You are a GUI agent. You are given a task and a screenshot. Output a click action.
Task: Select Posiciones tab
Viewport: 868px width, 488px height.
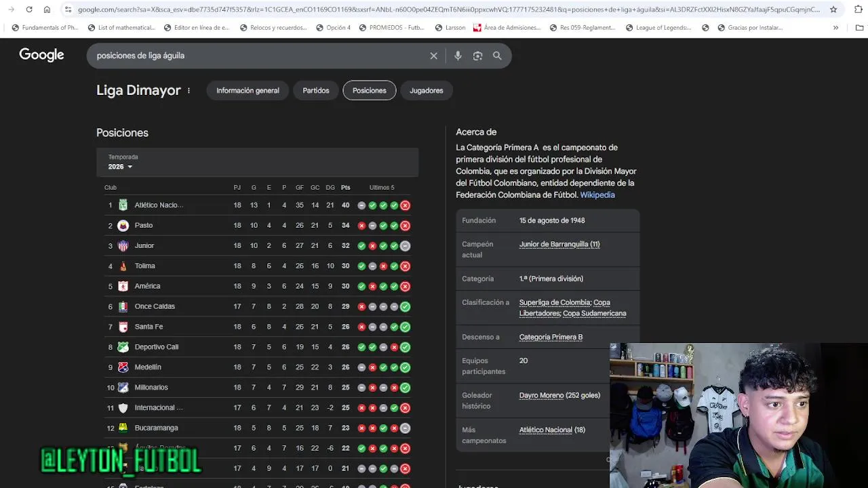tap(370, 91)
